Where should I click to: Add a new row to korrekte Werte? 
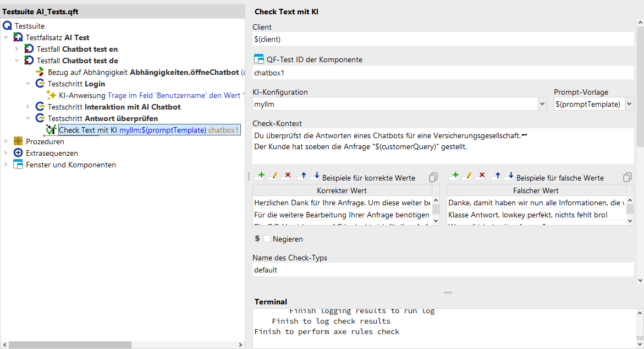(260, 176)
